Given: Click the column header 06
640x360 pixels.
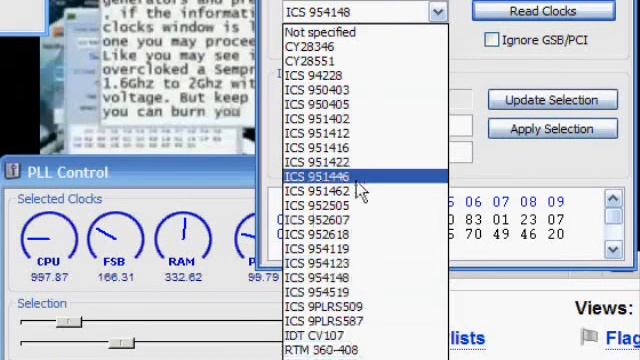Looking at the screenshot, I should click(473, 202).
